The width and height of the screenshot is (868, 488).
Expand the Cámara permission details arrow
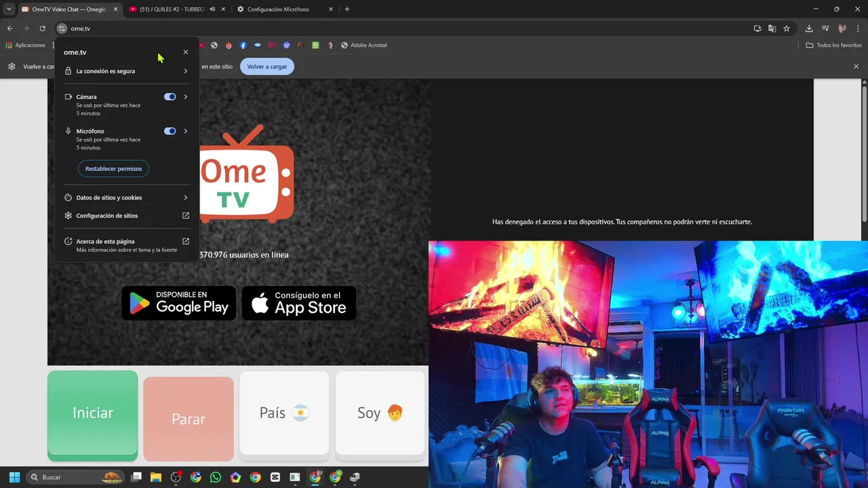coord(186,97)
